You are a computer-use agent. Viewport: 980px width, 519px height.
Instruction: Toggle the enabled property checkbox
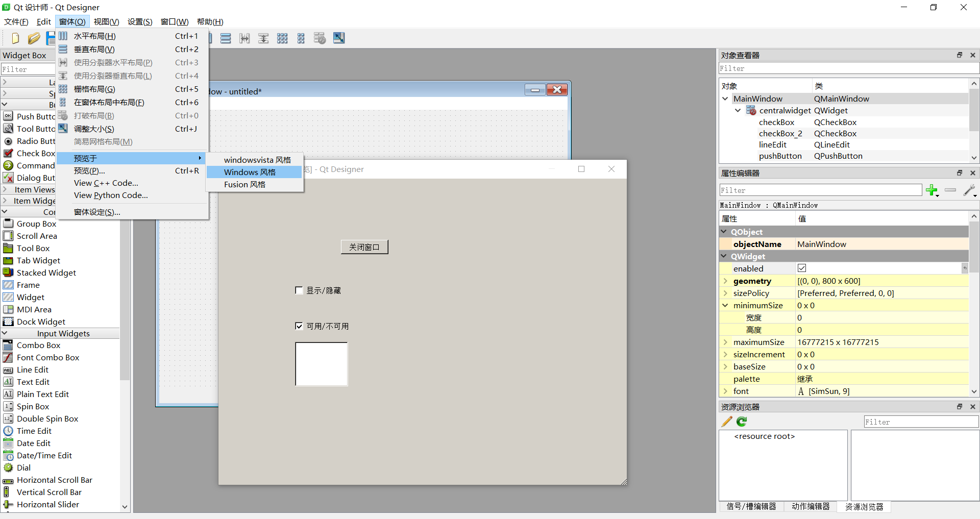(802, 268)
